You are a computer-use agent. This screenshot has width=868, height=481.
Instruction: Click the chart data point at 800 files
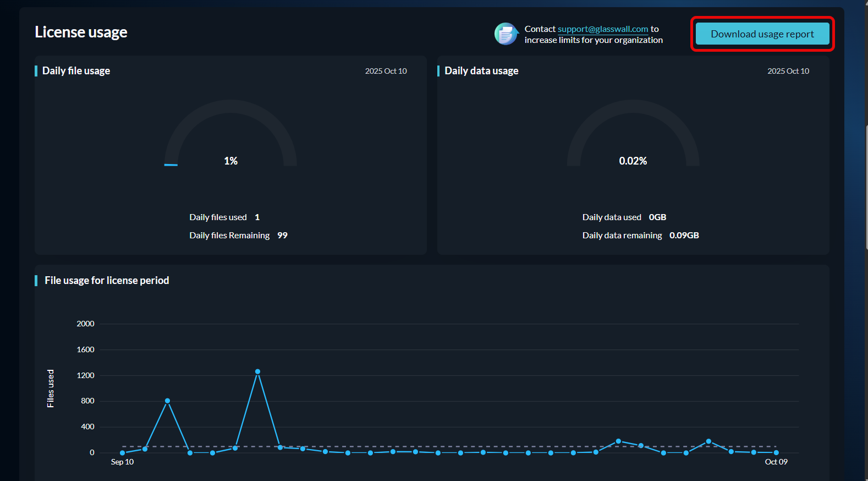[167, 401]
